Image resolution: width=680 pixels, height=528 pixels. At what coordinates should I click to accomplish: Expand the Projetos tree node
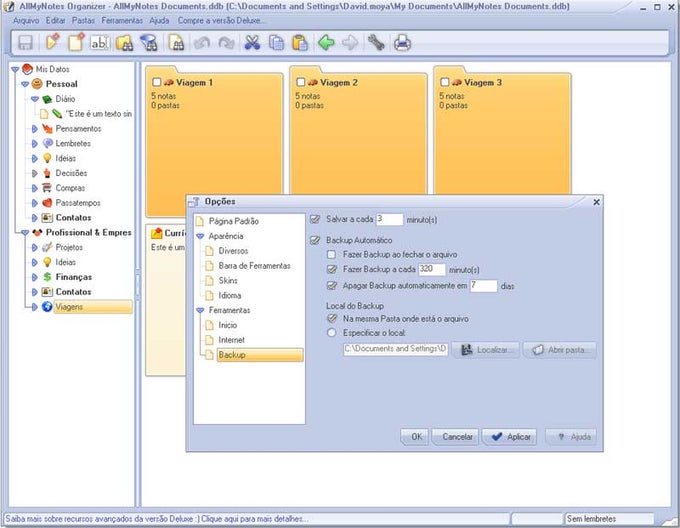pos(35,248)
